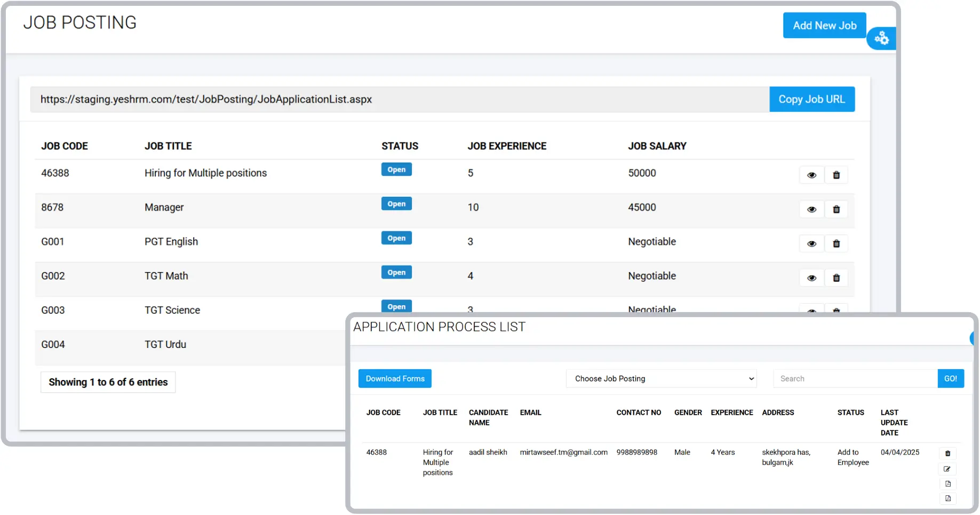Select the 'PGT English' job title cell

171,241
